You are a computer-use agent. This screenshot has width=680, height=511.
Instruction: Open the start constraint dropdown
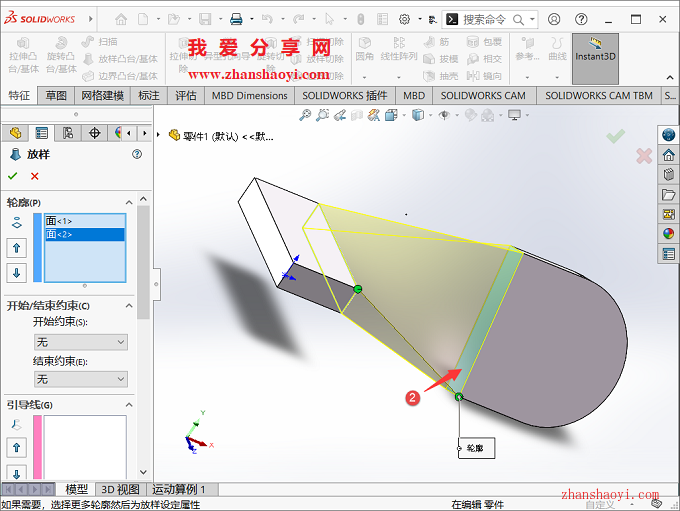point(80,342)
